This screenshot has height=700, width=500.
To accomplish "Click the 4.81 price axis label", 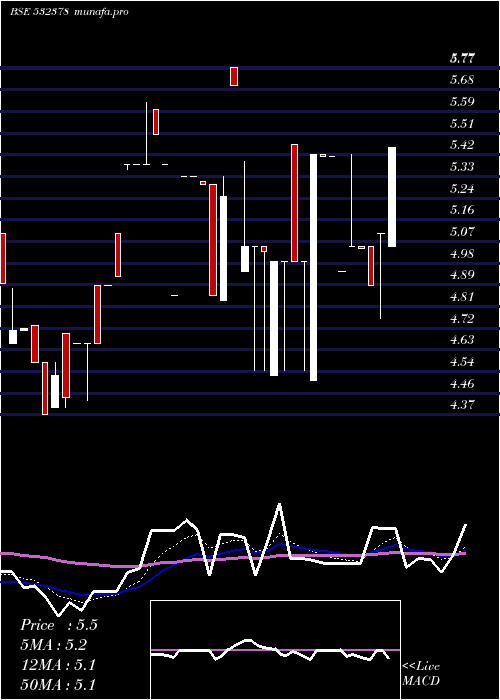I will pyautogui.click(x=462, y=296).
